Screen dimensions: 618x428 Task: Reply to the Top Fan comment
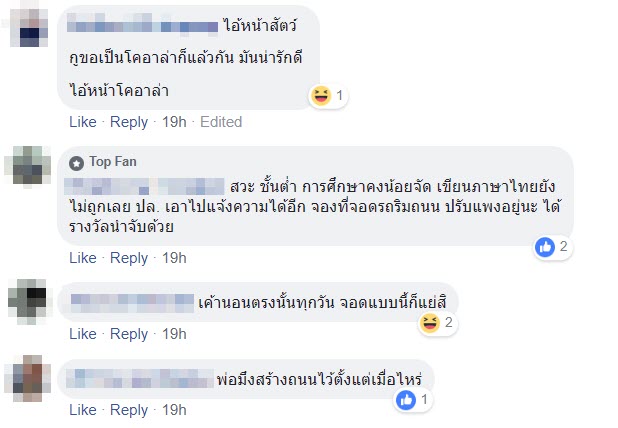tap(129, 258)
